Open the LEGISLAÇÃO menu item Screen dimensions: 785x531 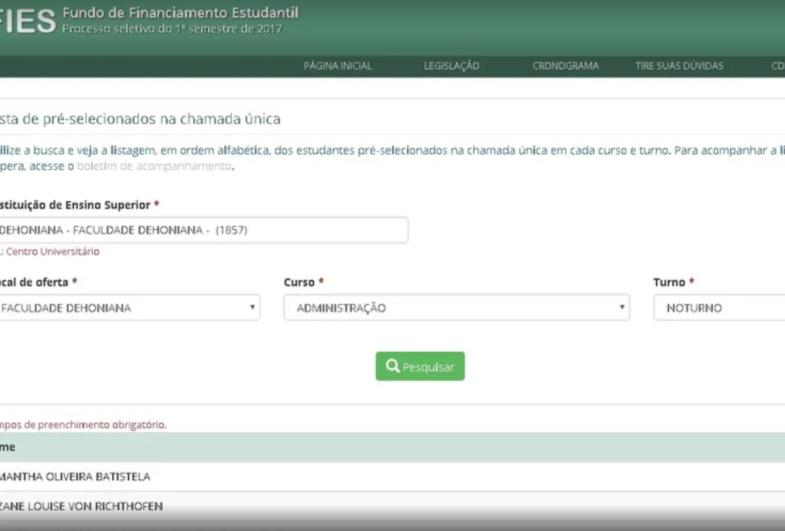point(452,66)
